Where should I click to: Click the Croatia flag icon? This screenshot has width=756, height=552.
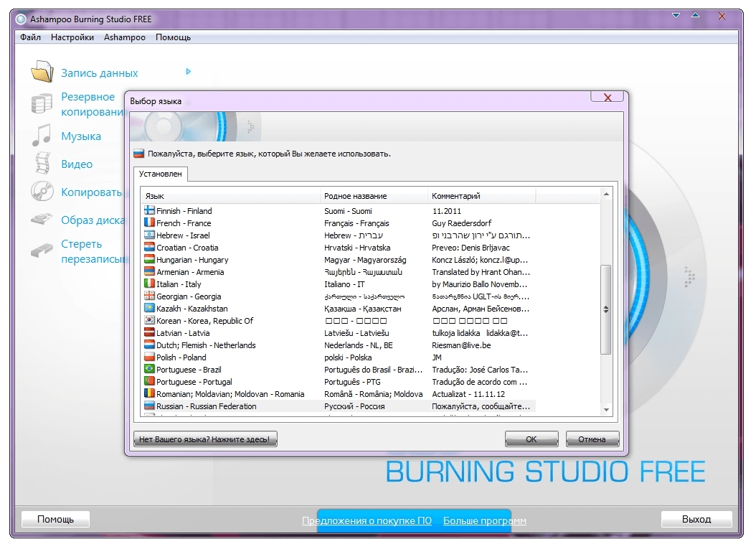149,247
